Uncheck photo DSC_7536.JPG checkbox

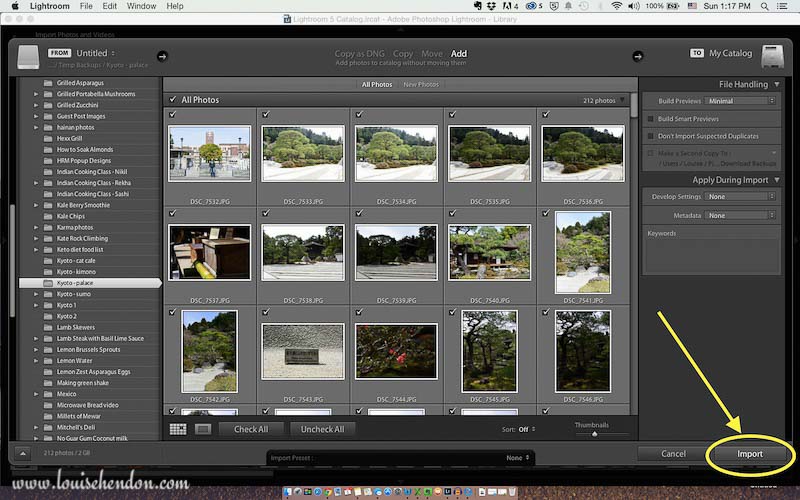[x=546, y=114]
